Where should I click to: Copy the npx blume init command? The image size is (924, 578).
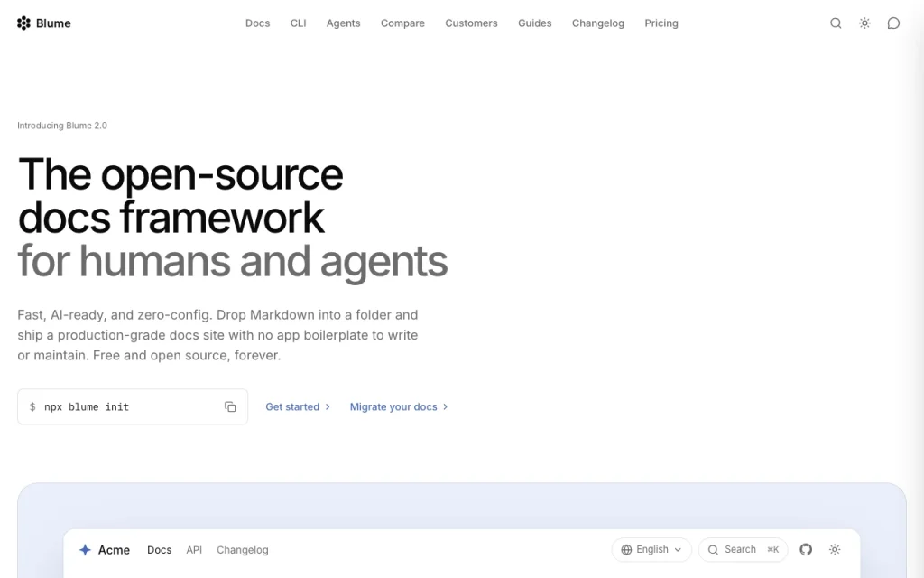(x=230, y=407)
